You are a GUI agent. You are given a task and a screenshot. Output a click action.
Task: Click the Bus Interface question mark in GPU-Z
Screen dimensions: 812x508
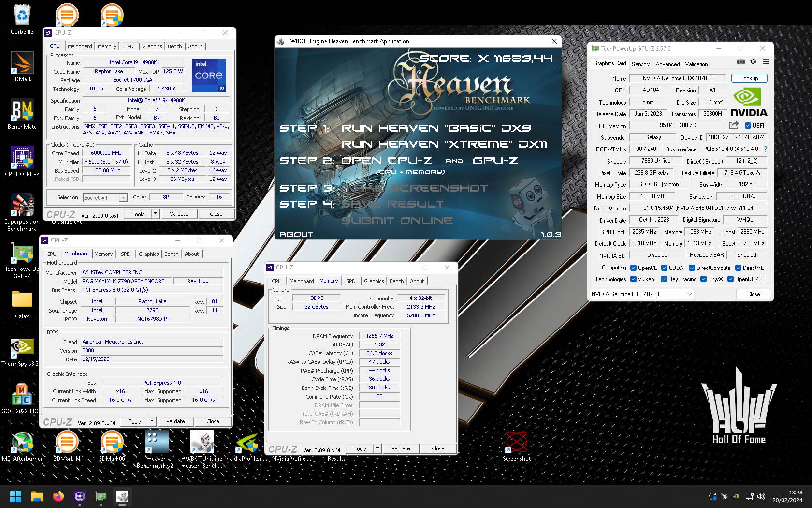click(x=766, y=149)
